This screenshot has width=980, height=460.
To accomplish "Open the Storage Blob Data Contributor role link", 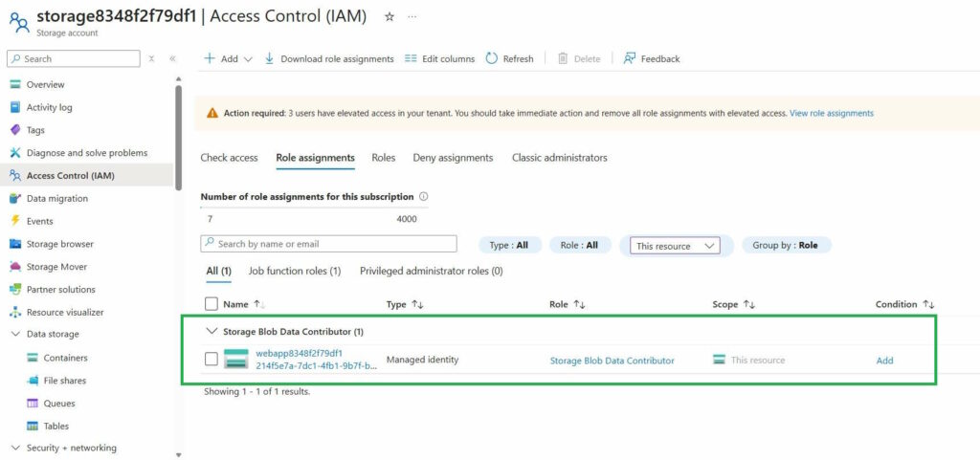I will (x=612, y=361).
